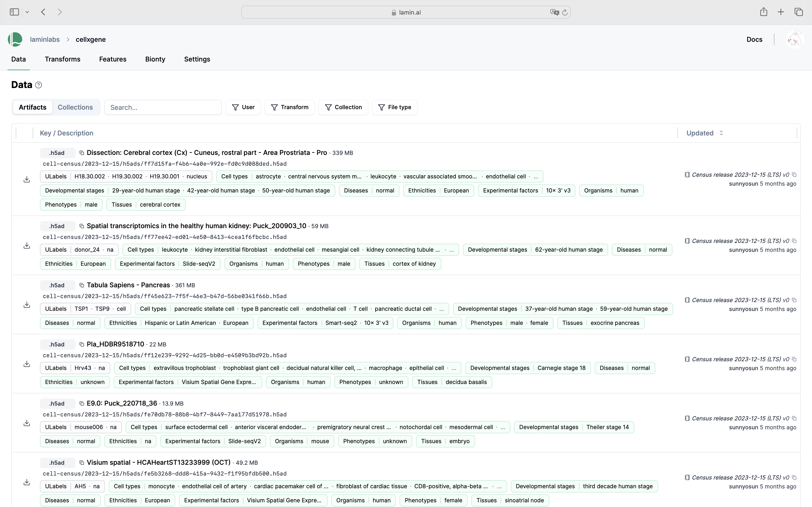Open the user avatar menu
Screen dimensions: 812x507
click(x=795, y=40)
